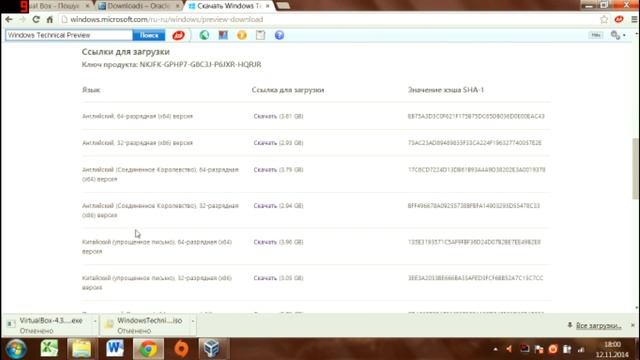Open the Chrome menu hamburger icon
640x360 pixels.
(634, 19)
